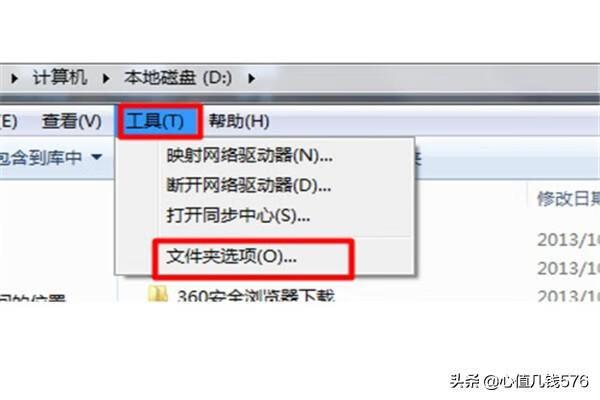Select the partially visible 位置 sidebar item
Screen dimensions: 600x400
[32, 298]
